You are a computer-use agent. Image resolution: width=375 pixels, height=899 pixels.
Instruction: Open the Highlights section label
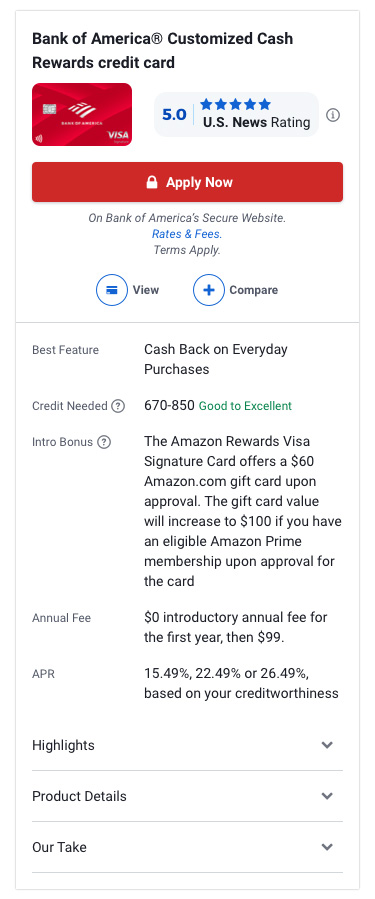[63, 745]
